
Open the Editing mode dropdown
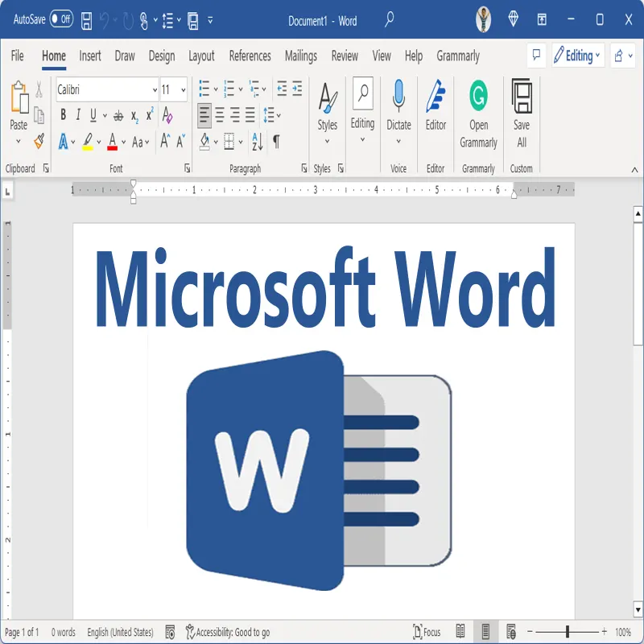(578, 55)
